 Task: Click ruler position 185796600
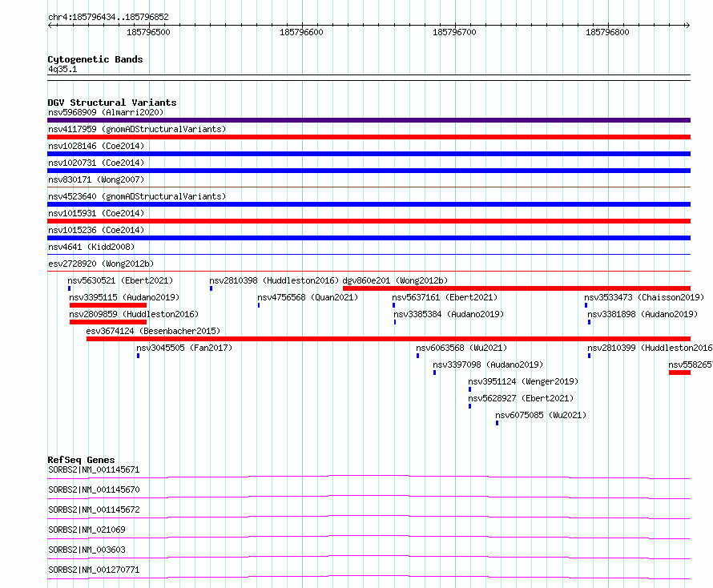[x=301, y=32]
